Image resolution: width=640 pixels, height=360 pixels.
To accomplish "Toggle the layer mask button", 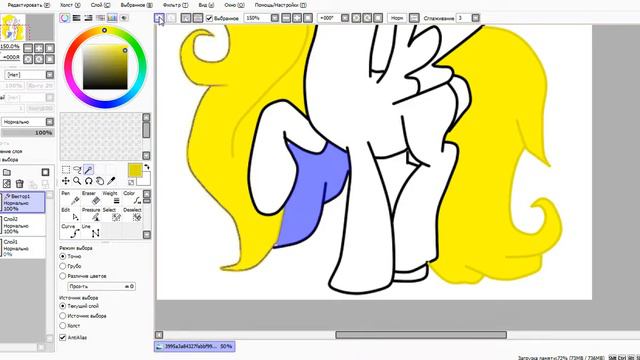I will coord(45,172).
